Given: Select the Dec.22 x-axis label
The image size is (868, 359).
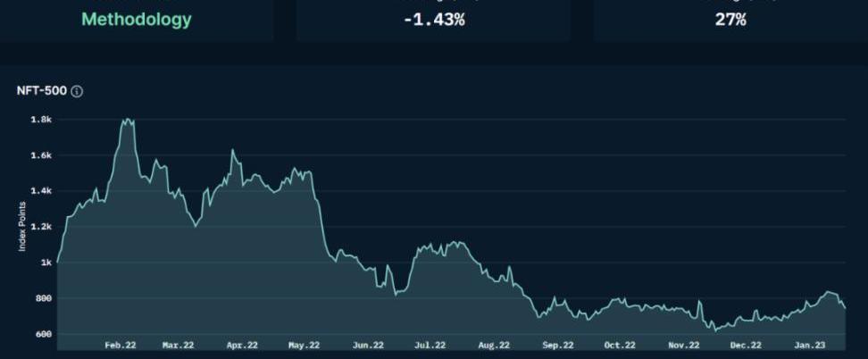Looking at the screenshot, I should click(746, 345).
